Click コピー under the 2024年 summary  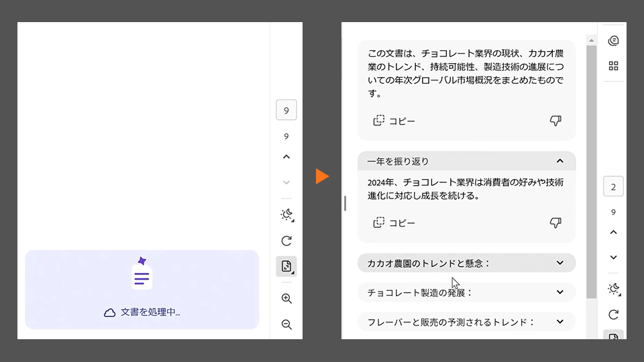pos(394,223)
